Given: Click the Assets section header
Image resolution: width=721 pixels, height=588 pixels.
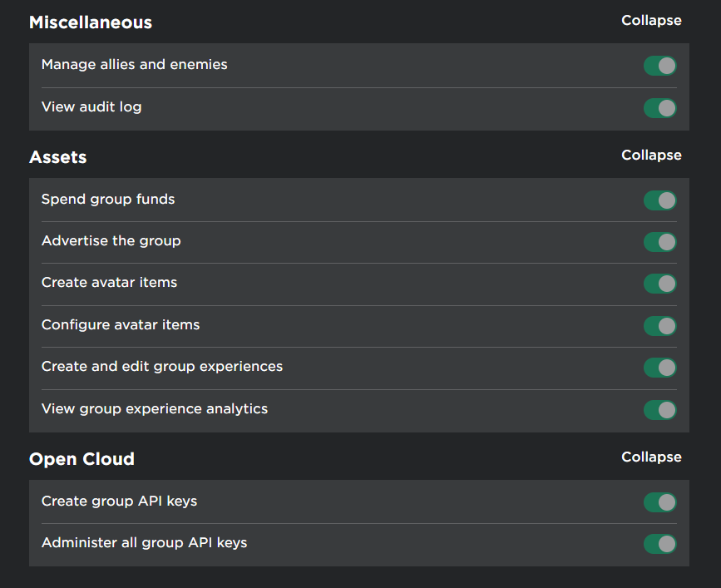Looking at the screenshot, I should (57, 157).
